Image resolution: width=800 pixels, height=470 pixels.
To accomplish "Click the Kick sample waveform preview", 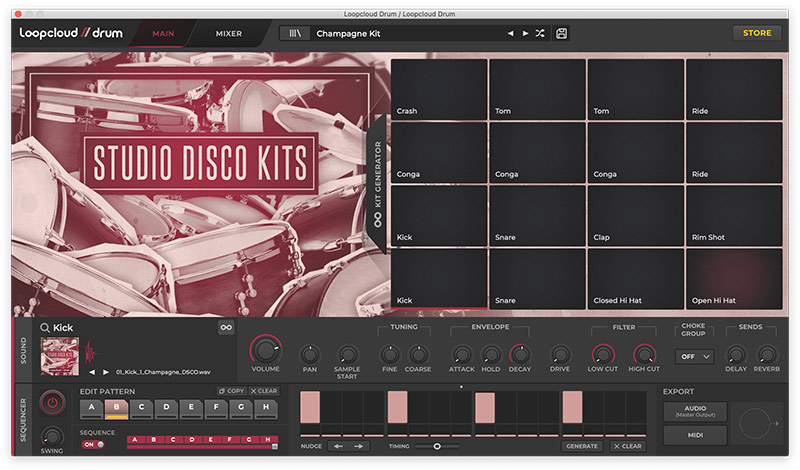I will coord(92,352).
